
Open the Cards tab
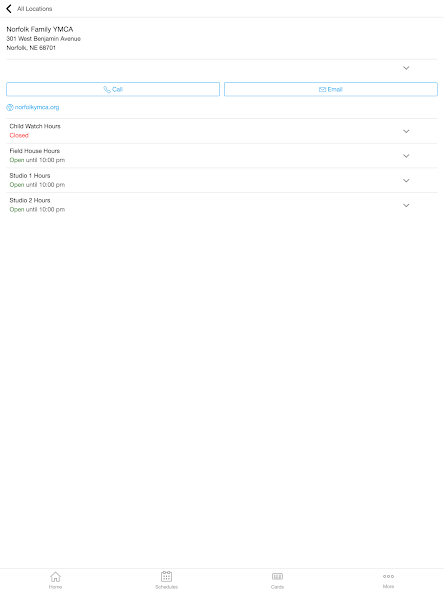[277, 580]
